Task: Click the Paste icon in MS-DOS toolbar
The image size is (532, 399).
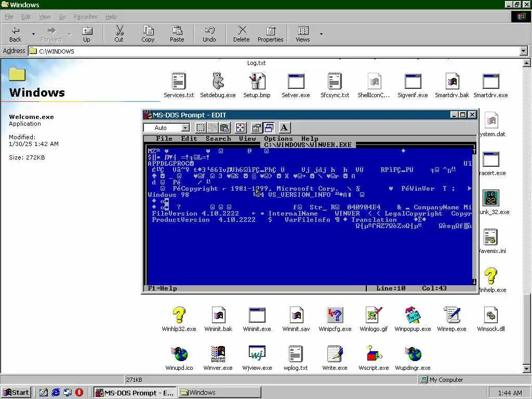Action: (224, 128)
